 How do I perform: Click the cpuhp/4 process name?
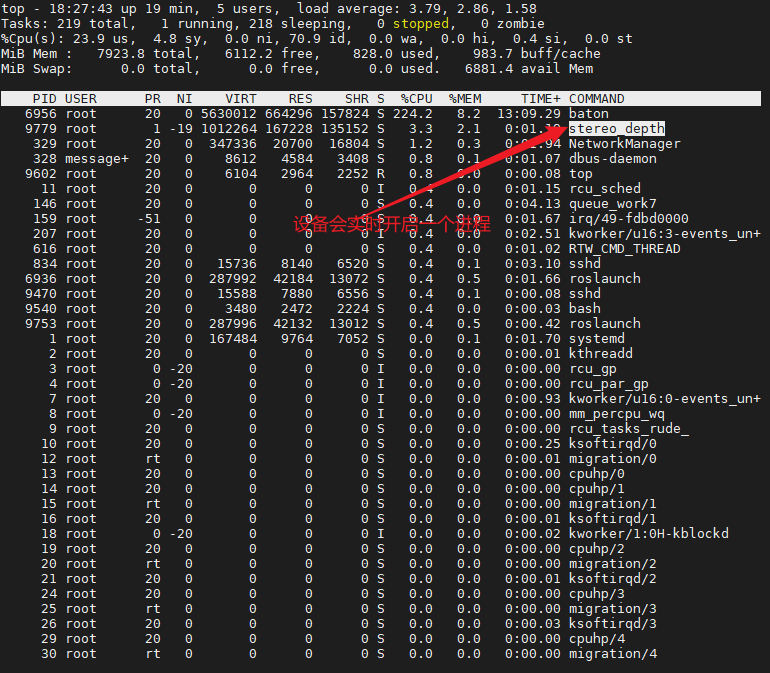(597, 639)
